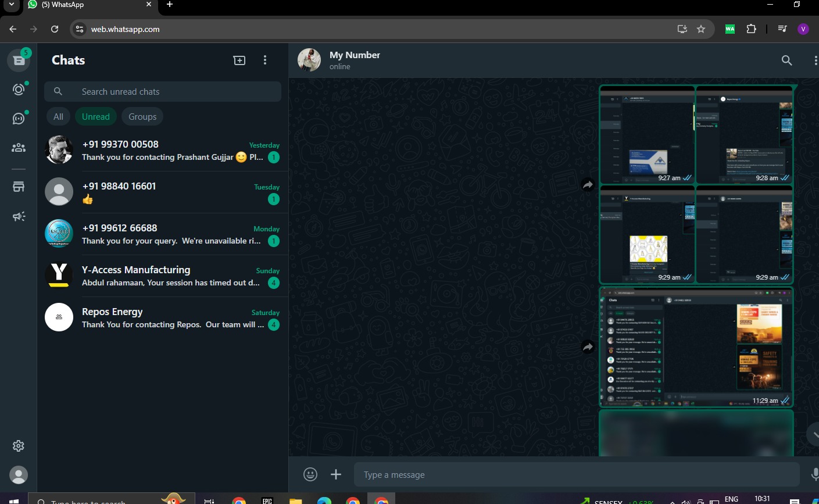Open the conversation three-dot menu
Image resolution: width=819 pixels, height=504 pixels.
[x=815, y=60]
